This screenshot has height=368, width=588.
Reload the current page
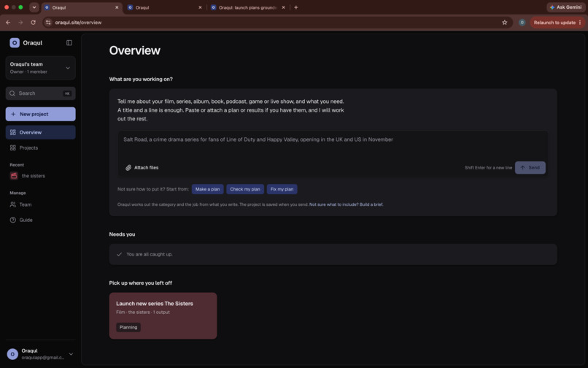pyautogui.click(x=33, y=23)
